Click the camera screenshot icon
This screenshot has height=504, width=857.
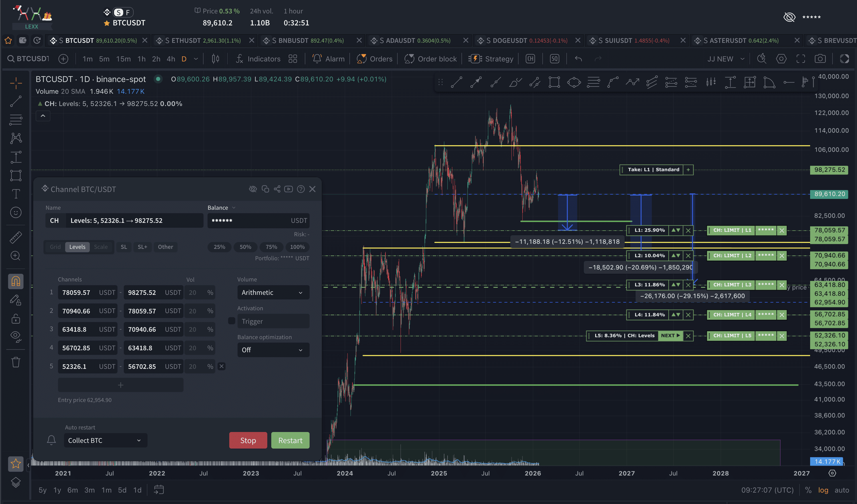[820, 59]
